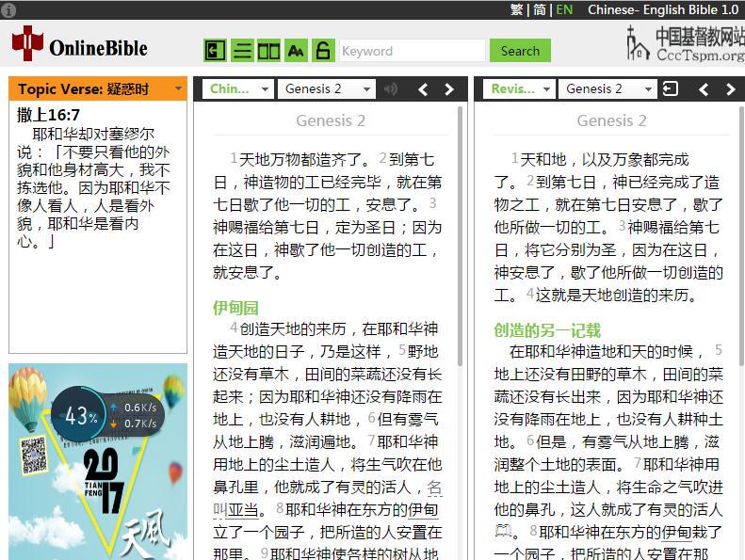This screenshot has height=560, width=745.
Task: Toggle the scroll lock padlock icon
Action: pos(323,50)
